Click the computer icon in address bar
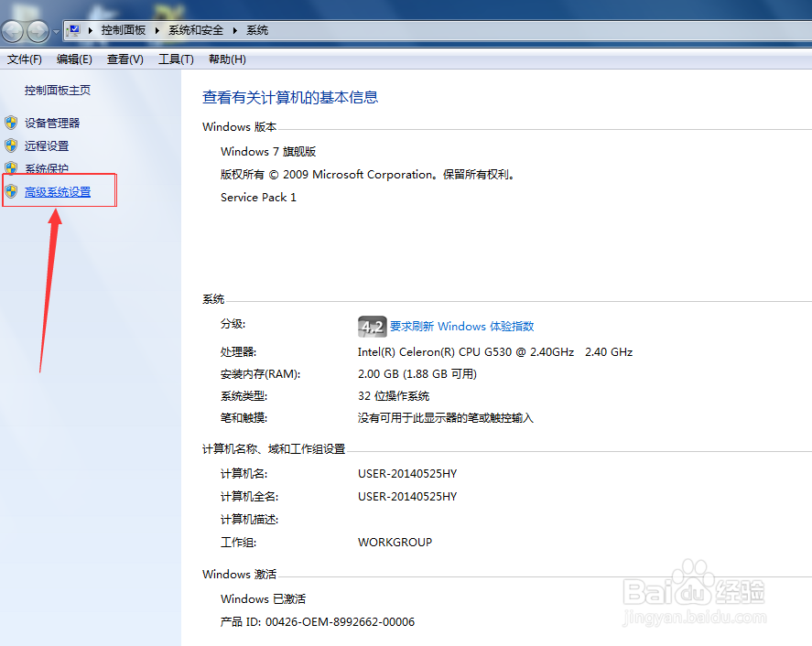 [x=74, y=30]
